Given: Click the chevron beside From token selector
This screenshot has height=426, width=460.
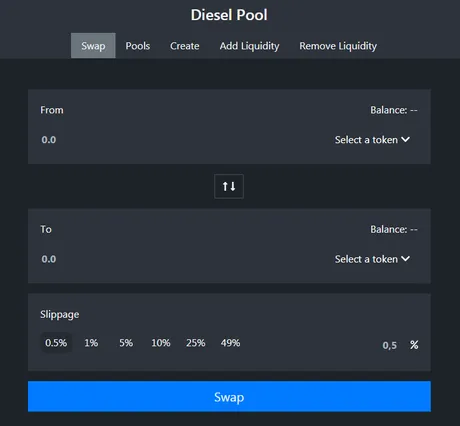Looking at the screenshot, I should (x=405, y=139).
